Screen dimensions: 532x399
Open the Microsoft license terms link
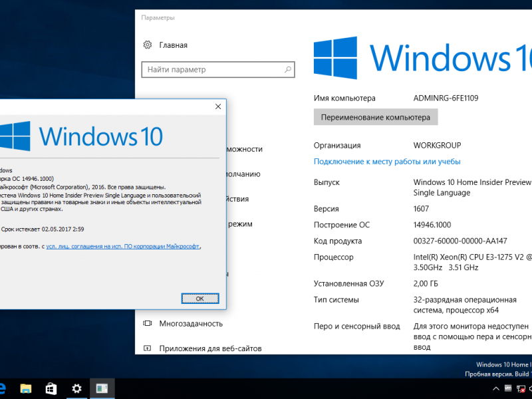click(123, 246)
